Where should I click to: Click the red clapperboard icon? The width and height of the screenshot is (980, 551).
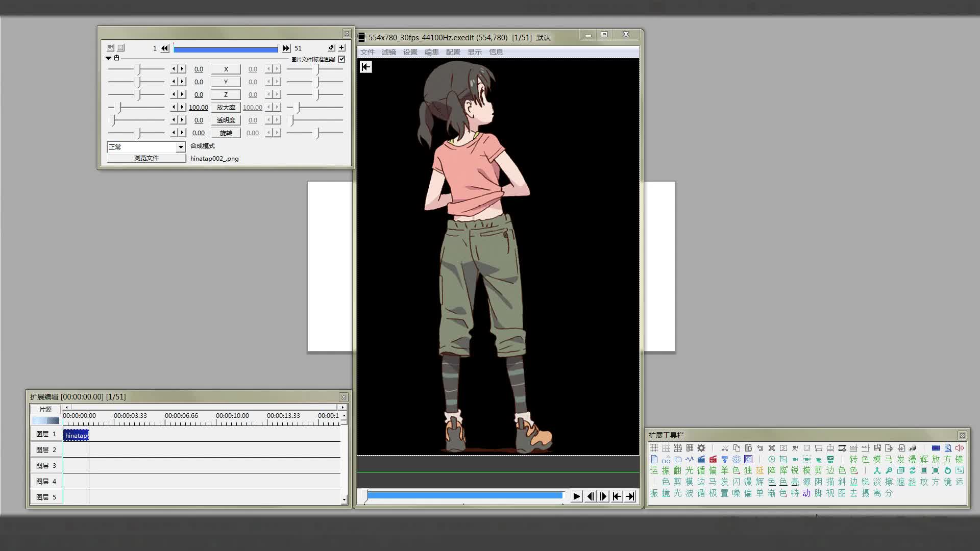(x=713, y=459)
